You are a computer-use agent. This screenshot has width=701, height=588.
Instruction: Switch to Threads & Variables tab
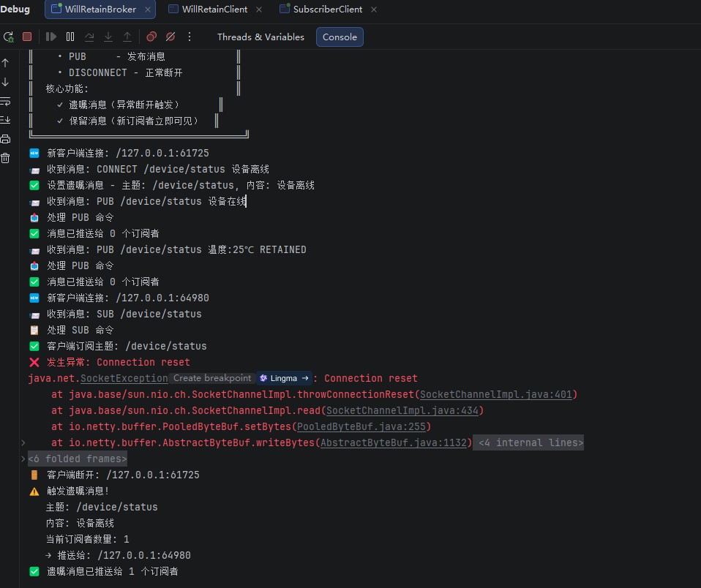[x=260, y=37]
